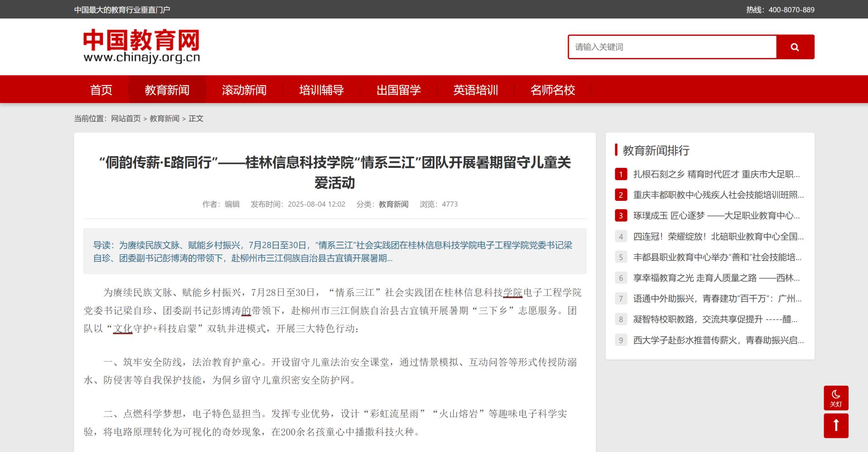Open the 英语培训 menu item

click(476, 90)
